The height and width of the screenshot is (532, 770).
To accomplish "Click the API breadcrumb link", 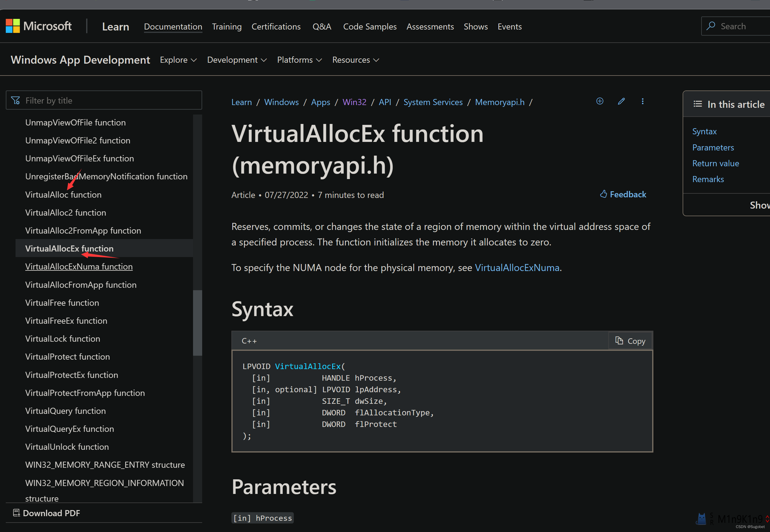I will click(385, 102).
